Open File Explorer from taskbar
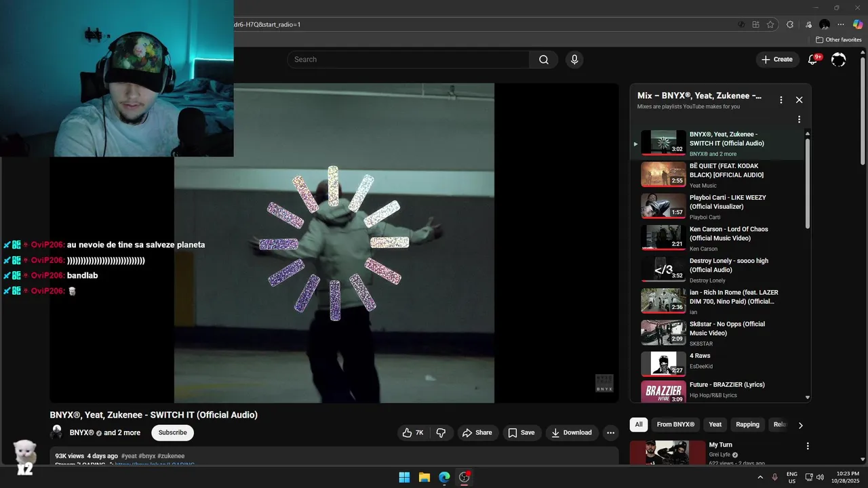Screen dimensions: 868x488 point(424,477)
